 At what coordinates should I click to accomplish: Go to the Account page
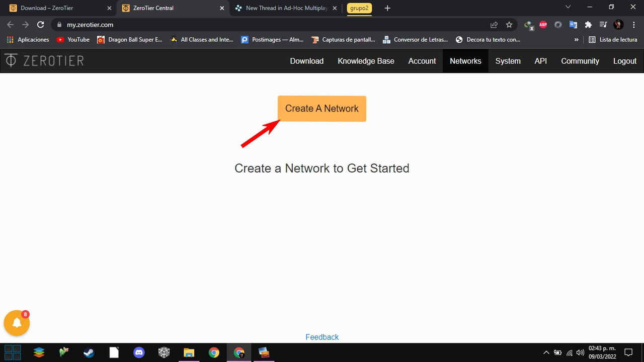[422, 61]
